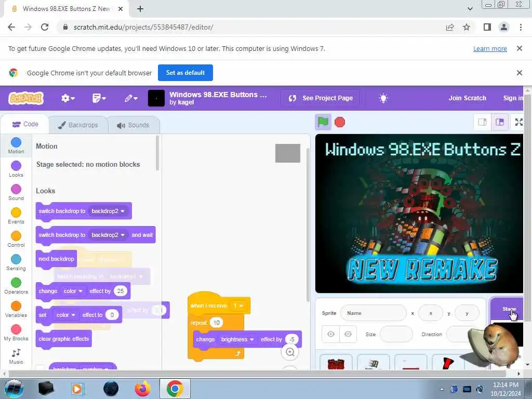Viewport: 532px width, 399px height.
Task: Open Learn more link about Chrome updates
Action: click(x=490, y=48)
